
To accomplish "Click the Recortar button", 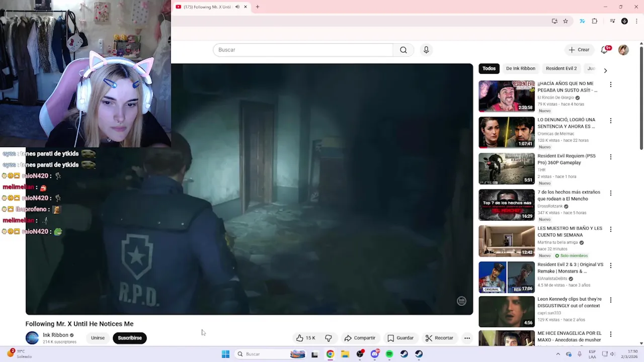I will point(439,338).
